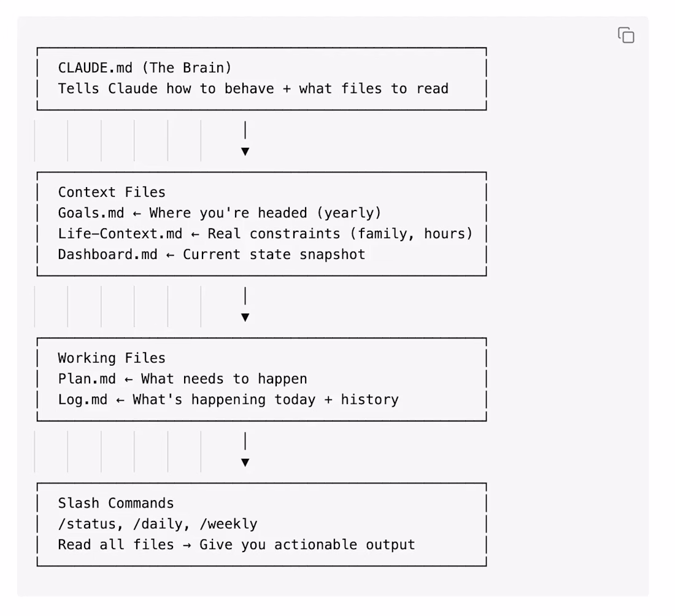Select the "Slash Commands" heading text
675x616 pixels.
point(116,504)
